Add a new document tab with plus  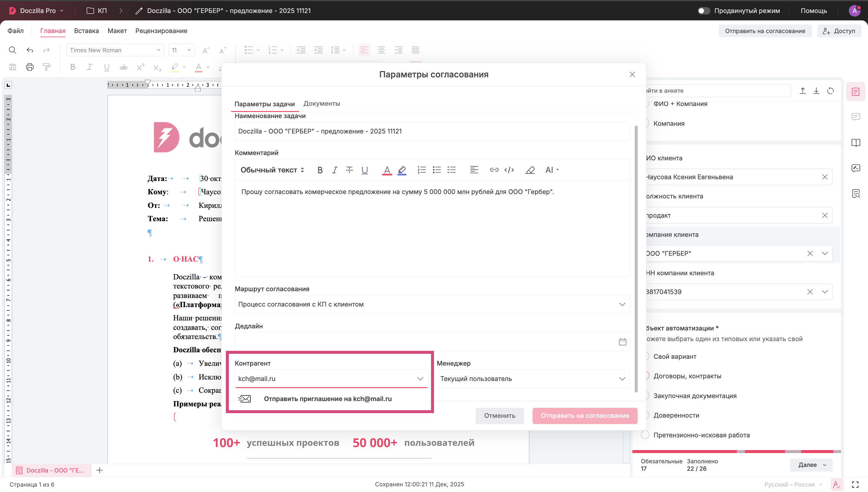pos(99,470)
